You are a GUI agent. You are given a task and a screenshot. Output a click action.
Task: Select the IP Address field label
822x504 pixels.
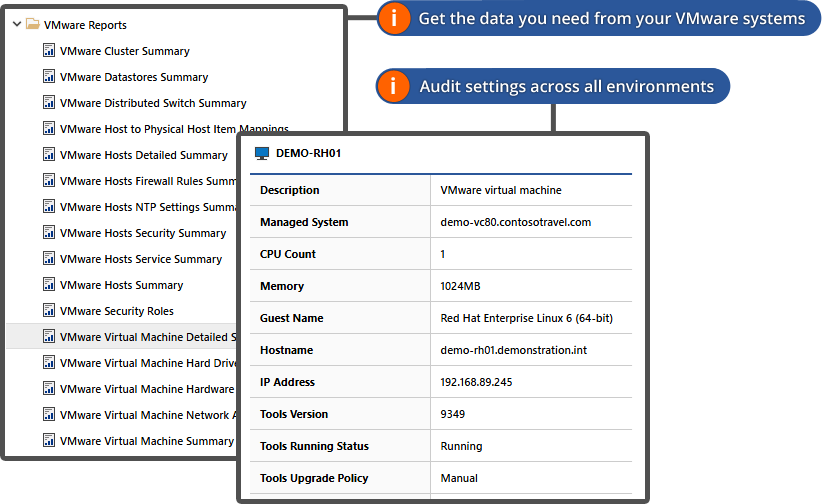(287, 382)
